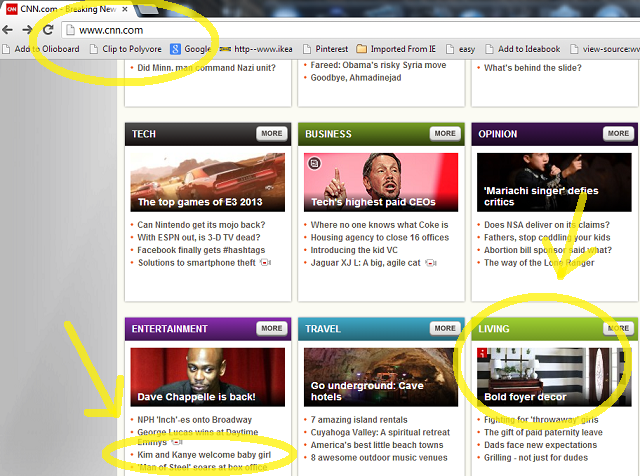Image resolution: width=640 pixels, height=476 pixels.
Task: Open 'Go underground: Cave hotels' image
Action: [x=381, y=377]
